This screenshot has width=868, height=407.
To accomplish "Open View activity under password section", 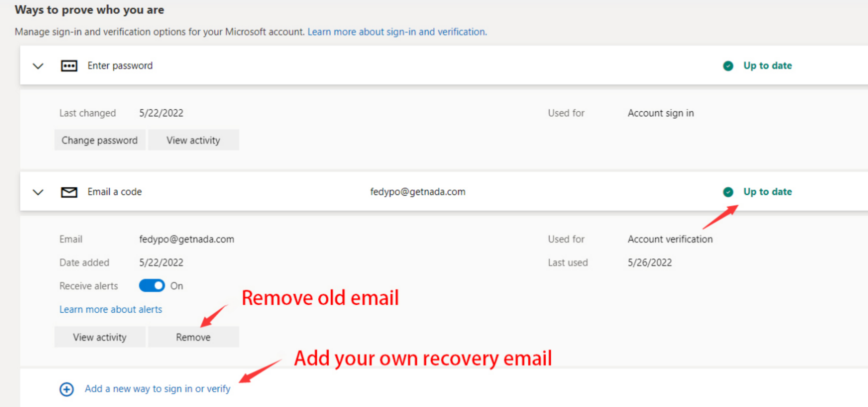I will (193, 140).
